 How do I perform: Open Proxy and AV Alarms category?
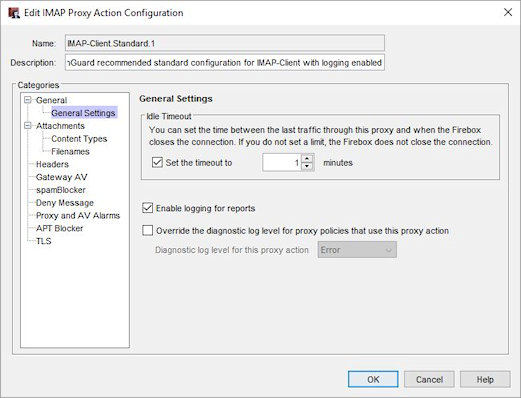pyautogui.click(x=78, y=215)
